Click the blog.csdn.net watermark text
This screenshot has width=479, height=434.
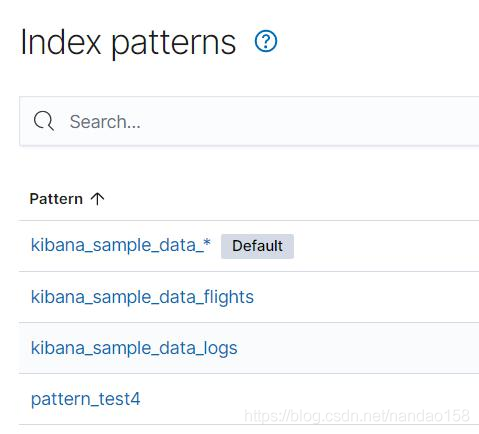point(357,416)
